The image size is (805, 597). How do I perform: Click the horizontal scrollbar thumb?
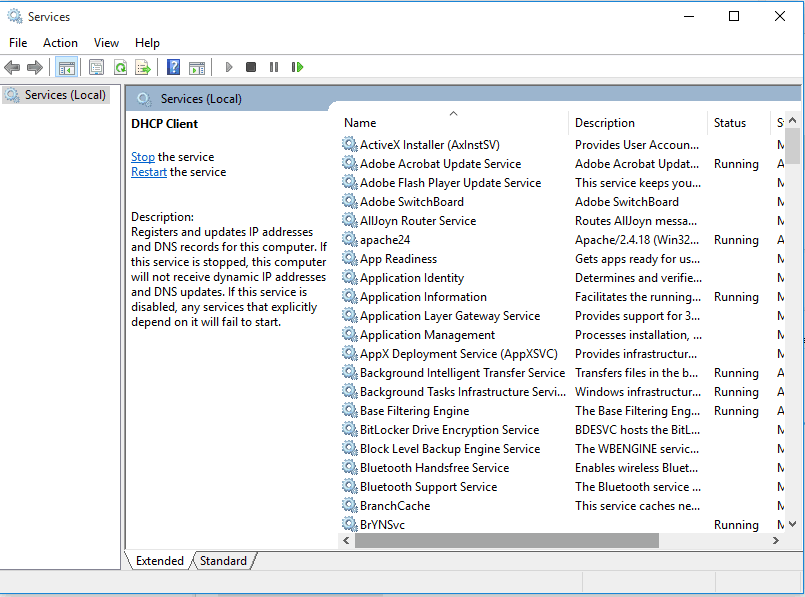[507, 540]
